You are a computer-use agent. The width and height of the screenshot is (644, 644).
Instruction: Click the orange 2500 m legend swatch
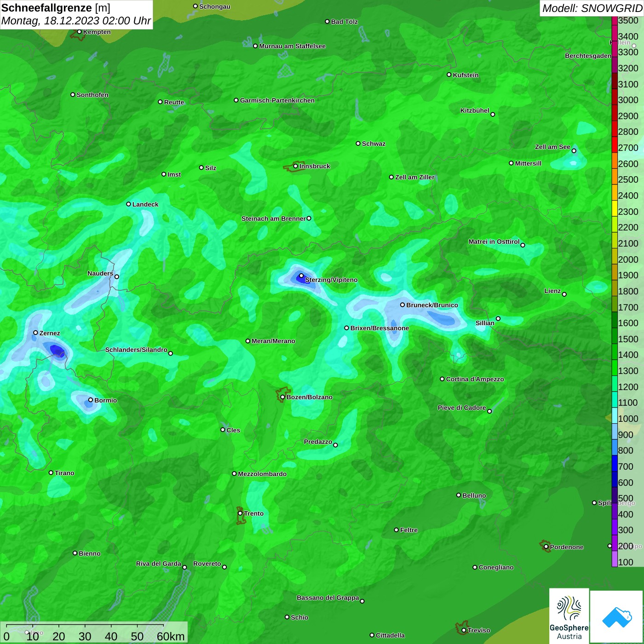(615, 177)
